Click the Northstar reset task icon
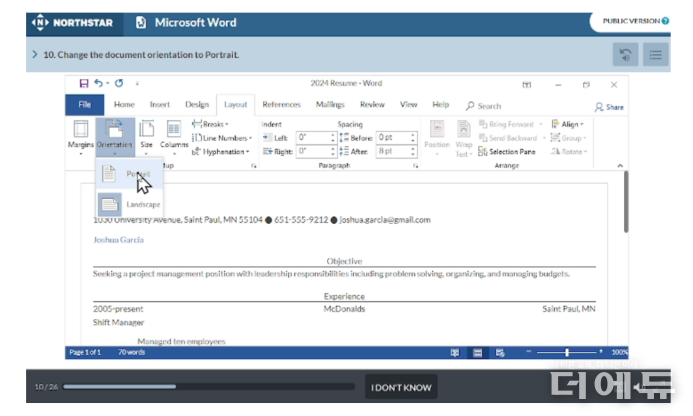The image size is (693, 416). tap(625, 55)
